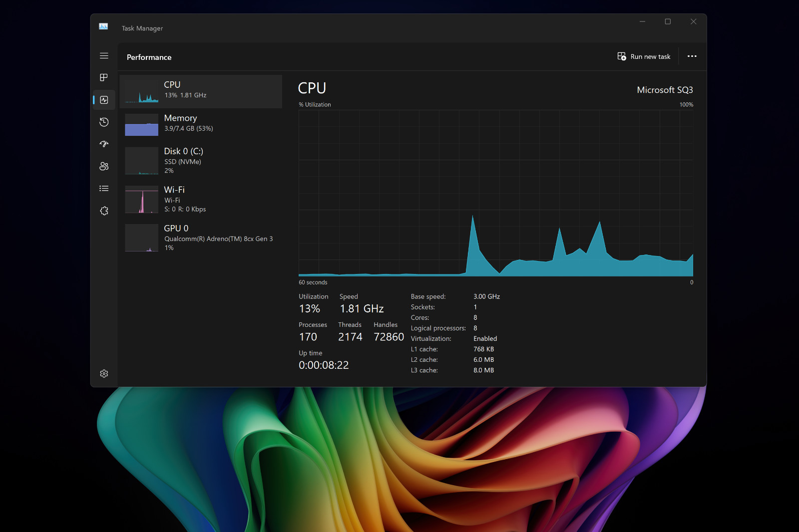The width and height of the screenshot is (799, 532).
Task: Click the Logical processors label
Action: click(x=438, y=328)
